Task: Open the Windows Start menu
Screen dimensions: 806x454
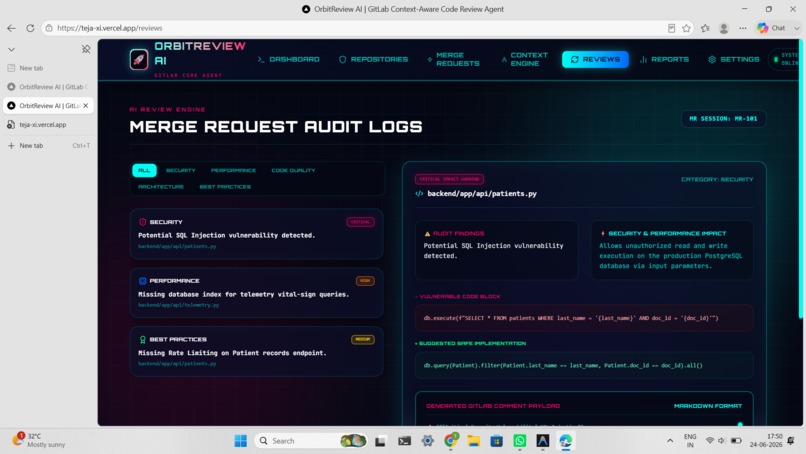Action: coord(240,441)
